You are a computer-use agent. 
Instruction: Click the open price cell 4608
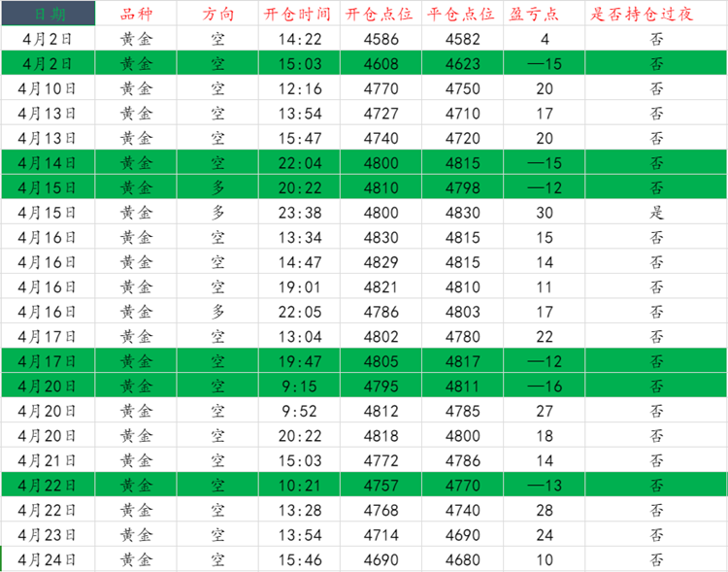pos(381,63)
